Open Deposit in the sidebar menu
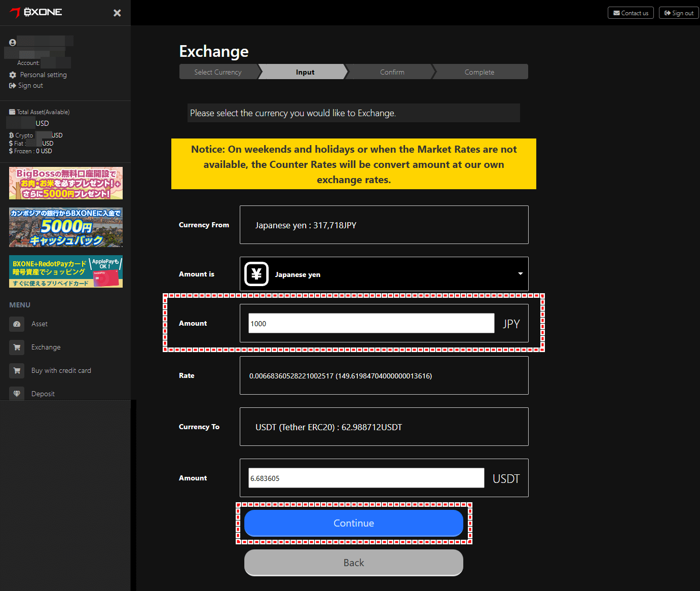700x591 pixels. coord(43,394)
